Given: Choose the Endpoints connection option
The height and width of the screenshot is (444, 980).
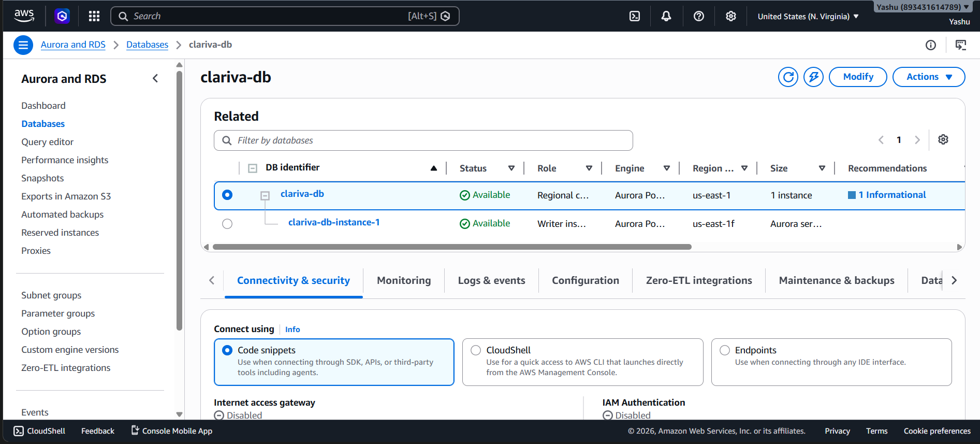Looking at the screenshot, I should 831,362.
